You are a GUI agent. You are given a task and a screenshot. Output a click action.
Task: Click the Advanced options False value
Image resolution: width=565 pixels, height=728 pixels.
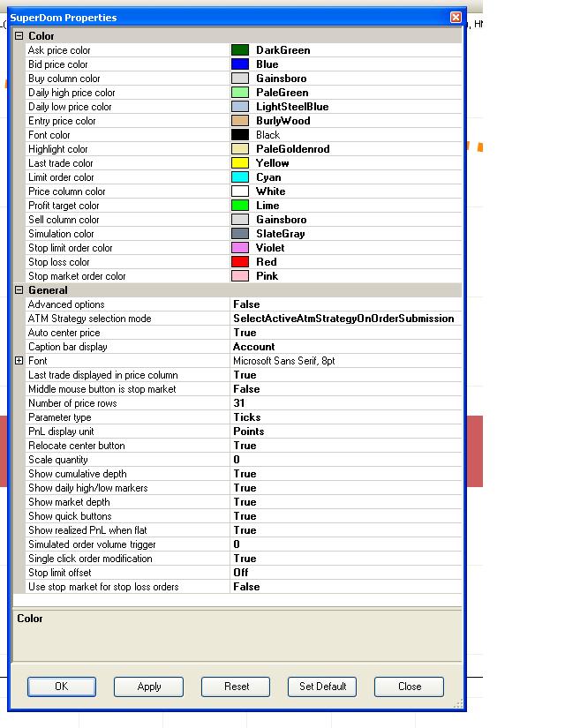click(x=344, y=304)
